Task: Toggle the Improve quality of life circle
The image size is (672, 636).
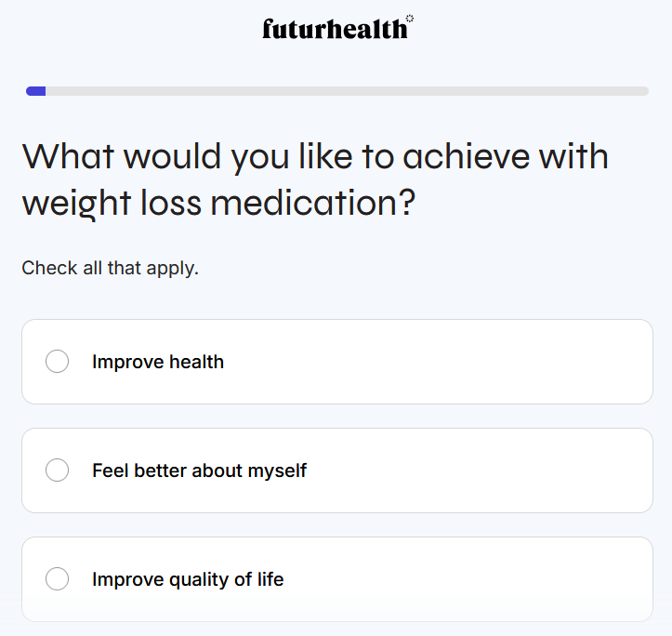Action: pos(58,579)
